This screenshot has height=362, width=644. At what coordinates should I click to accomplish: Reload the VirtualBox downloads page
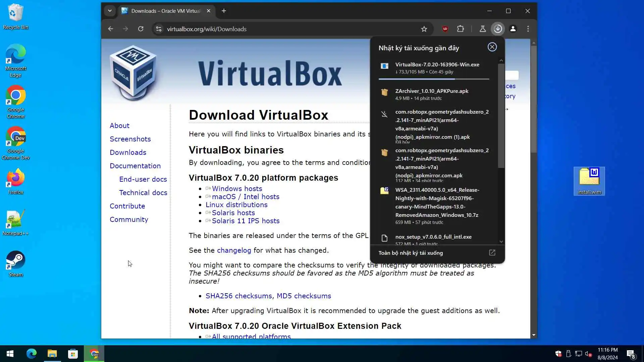tap(141, 29)
